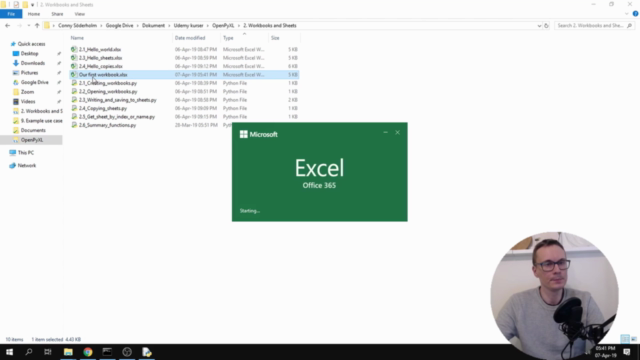Select 2.4_Copying_sheets.py file
This screenshot has width=640, height=360.
point(103,108)
